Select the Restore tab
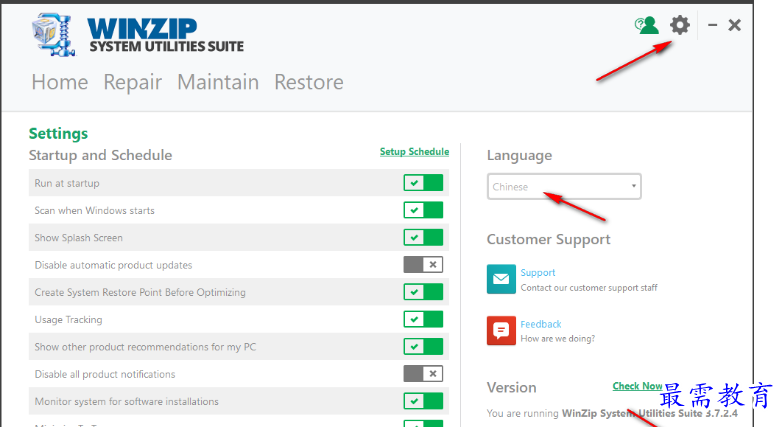781x427 pixels. pyautogui.click(x=309, y=82)
